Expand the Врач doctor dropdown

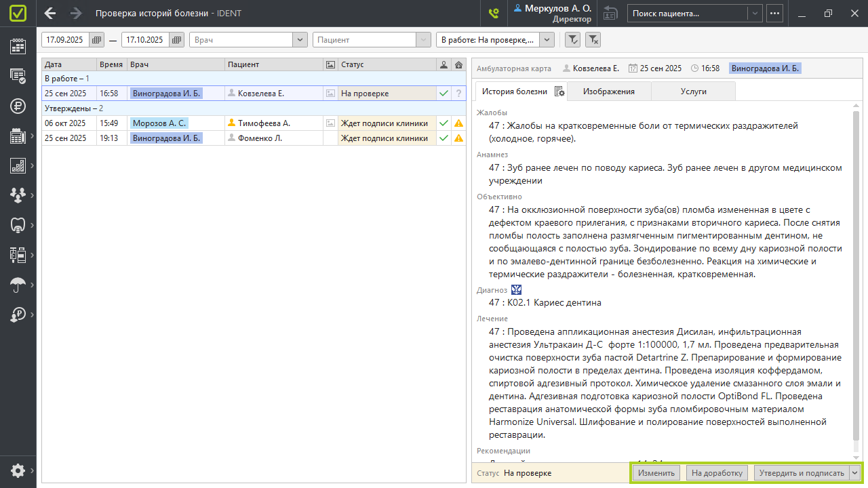coord(300,40)
